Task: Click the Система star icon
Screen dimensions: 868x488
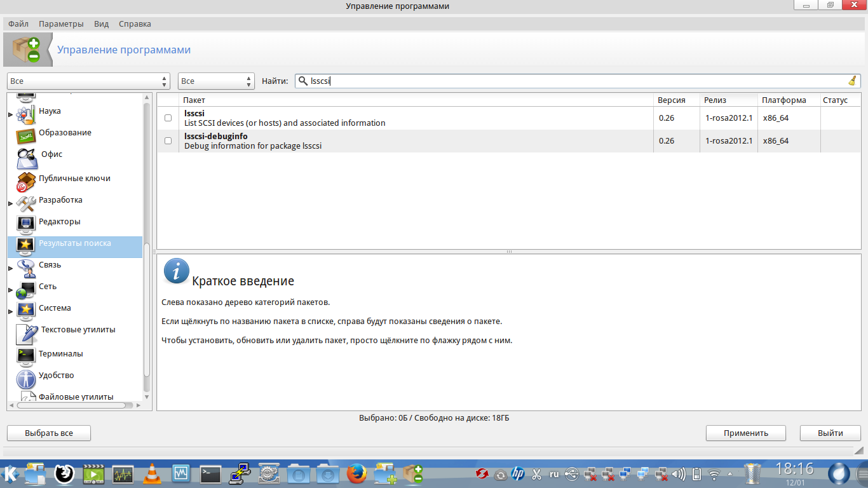Action: [25, 311]
